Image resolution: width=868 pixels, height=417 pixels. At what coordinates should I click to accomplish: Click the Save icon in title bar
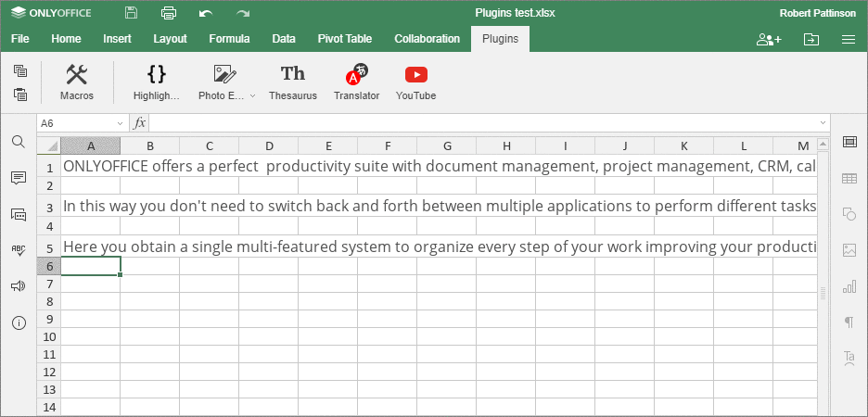(x=131, y=13)
